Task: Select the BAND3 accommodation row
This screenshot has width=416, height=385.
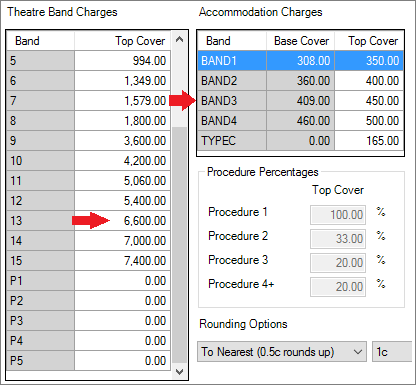Action: pyautogui.click(x=300, y=101)
